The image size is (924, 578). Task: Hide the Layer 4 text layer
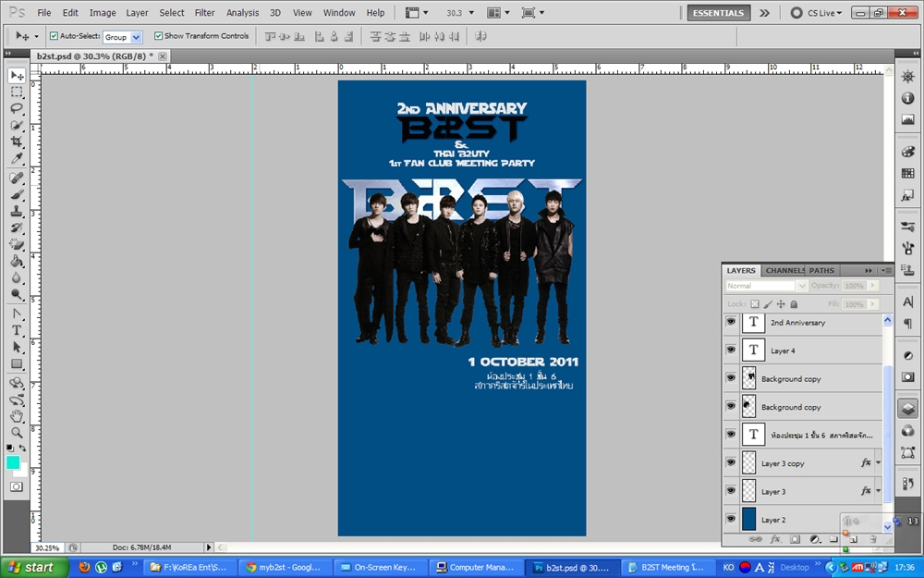(x=731, y=350)
